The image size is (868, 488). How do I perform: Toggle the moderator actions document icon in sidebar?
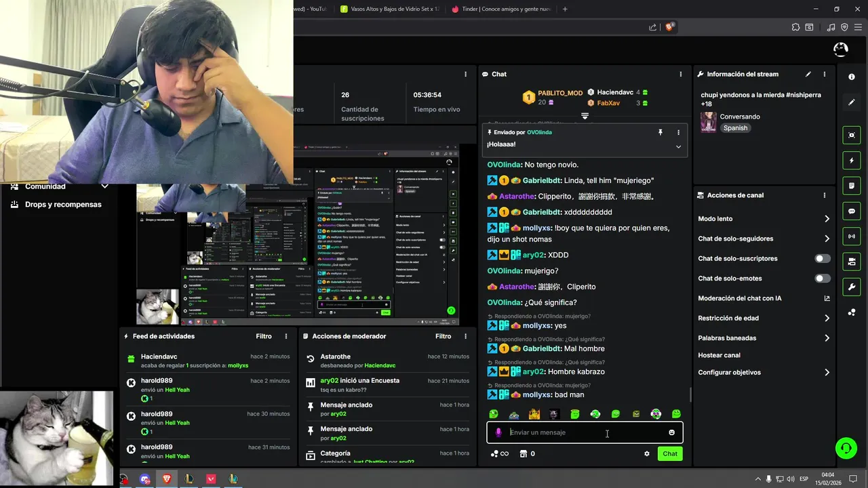pyautogui.click(x=852, y=186)
